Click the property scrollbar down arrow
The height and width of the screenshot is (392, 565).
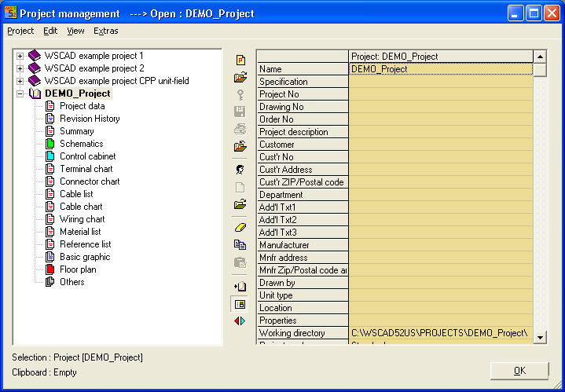tap(540, 338)
